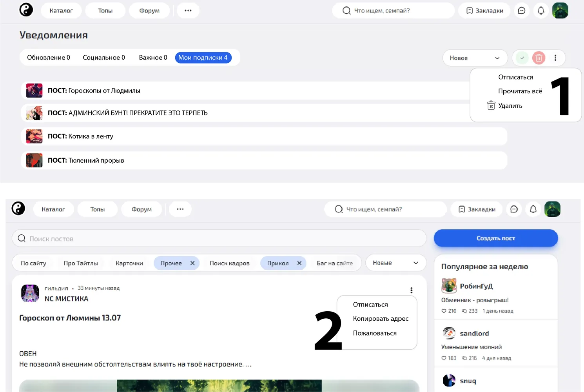Viewport: 584px width, 392px height.
Task: Click the green checkmark mark-read icon
Action: point(522,58)
